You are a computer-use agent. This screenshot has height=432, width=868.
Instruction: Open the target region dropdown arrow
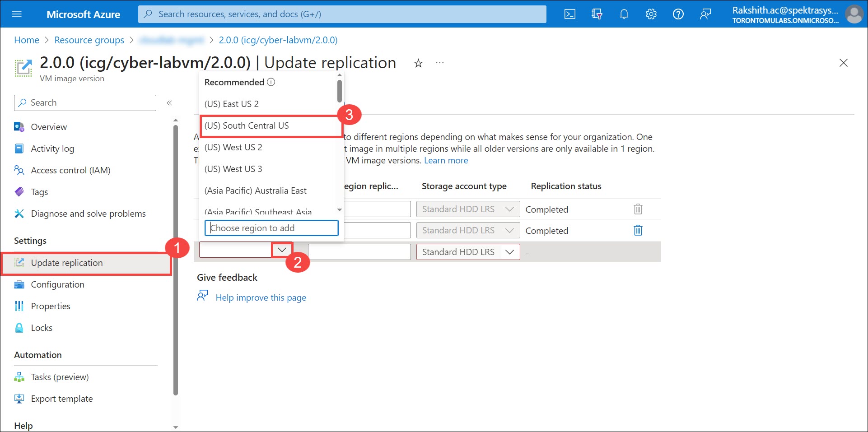(x=282, y=250)
